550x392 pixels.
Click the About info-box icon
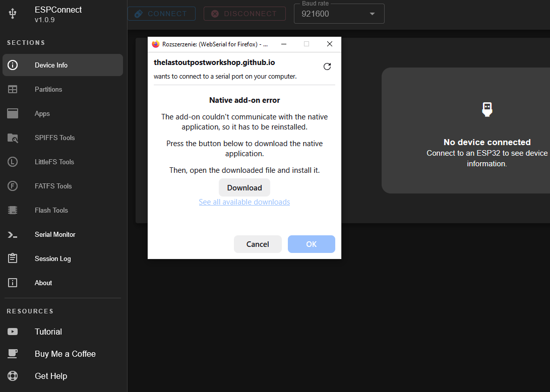point(13,283)
